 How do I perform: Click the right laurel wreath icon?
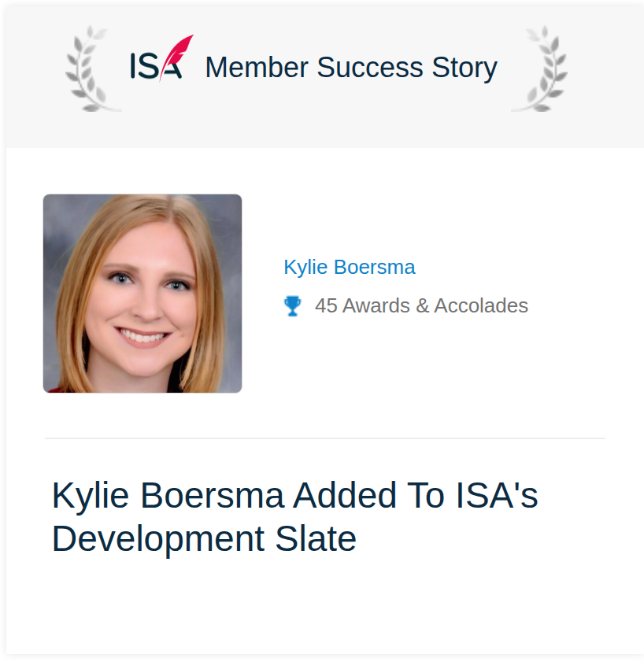540,68
